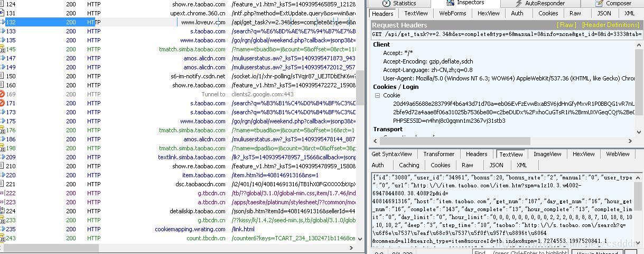Open request HexView tab
The width and height of the screenshot is (644, 254).
point(489,13)
